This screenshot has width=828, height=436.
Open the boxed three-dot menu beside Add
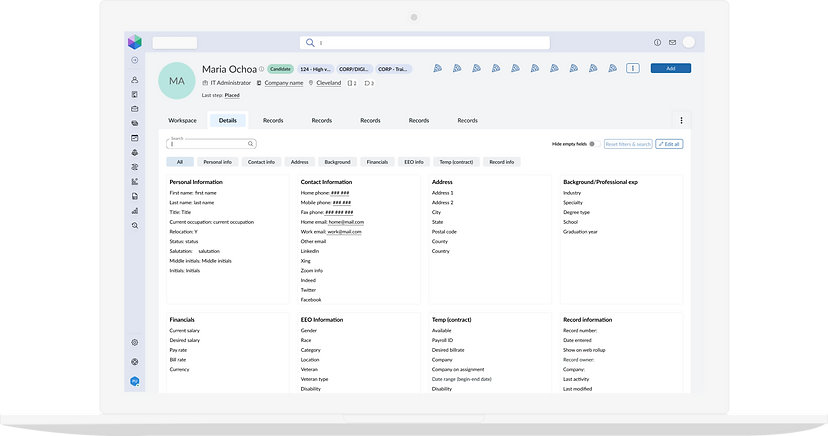point(633,68)
